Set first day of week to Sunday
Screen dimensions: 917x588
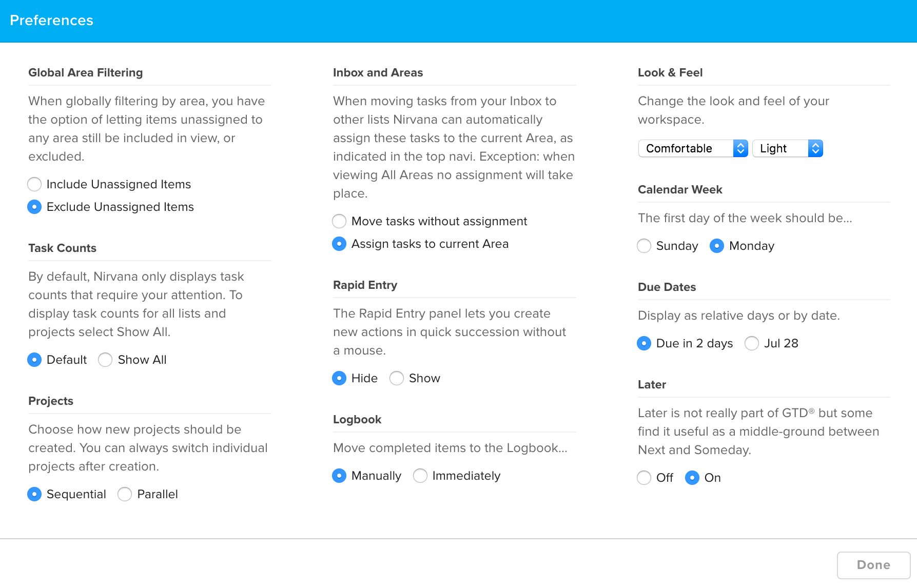644,246
